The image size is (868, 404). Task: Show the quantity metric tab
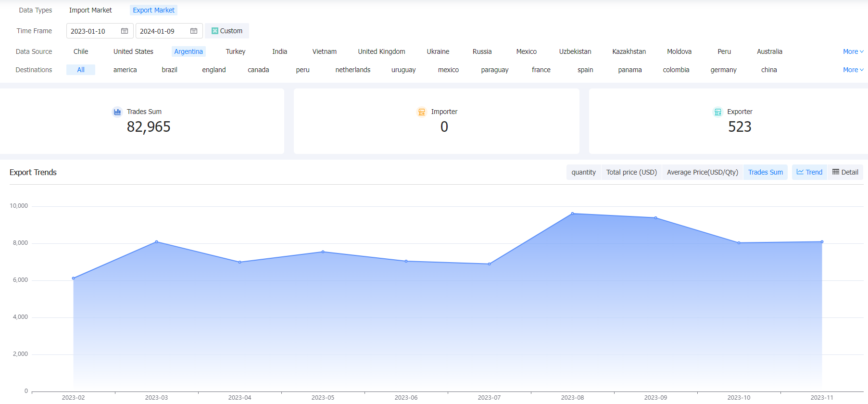584,172
